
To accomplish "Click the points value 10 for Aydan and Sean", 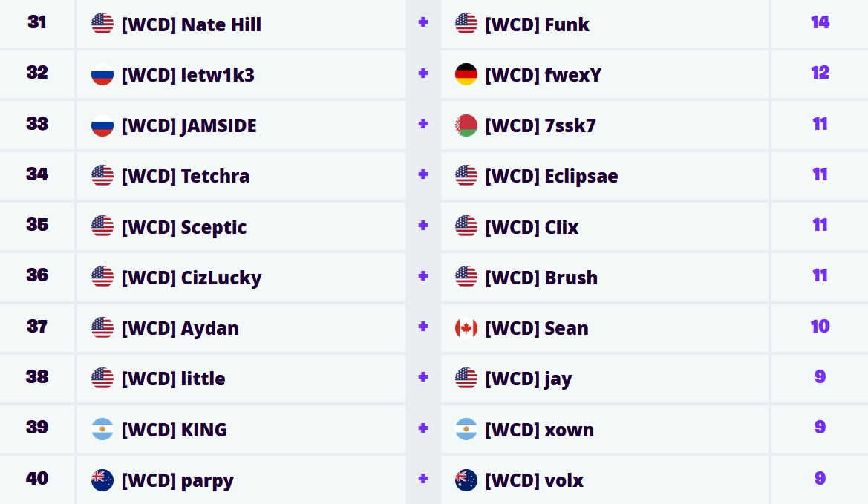I will pyautogui.click(x=820, y=327).
